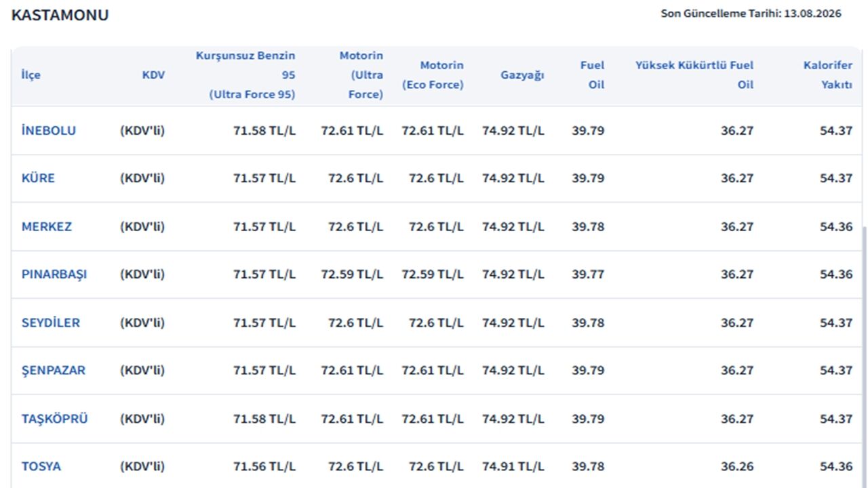Viewport: 868px width, 488px height.
Task: Select KÜRE's Fuel Oil value 39.79
Action: pos(588,178)
